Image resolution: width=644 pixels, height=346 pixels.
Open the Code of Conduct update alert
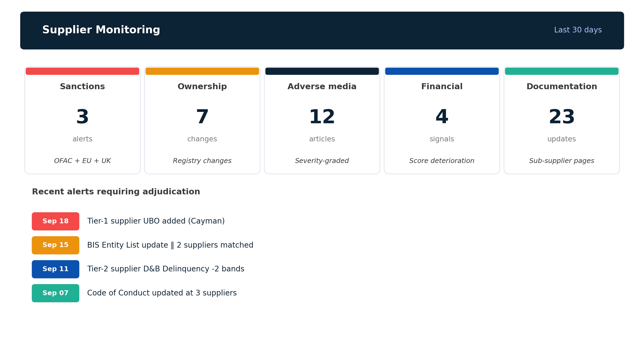[x=162, y=293]
